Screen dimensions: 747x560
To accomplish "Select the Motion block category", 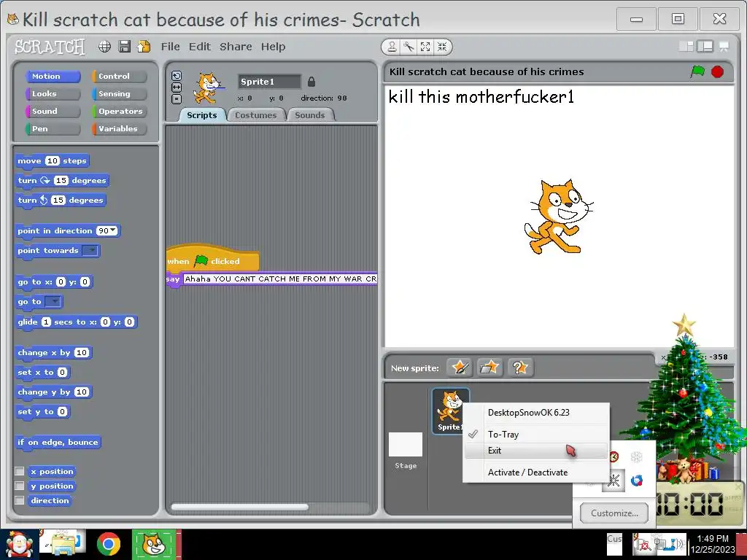I will 53,76.
